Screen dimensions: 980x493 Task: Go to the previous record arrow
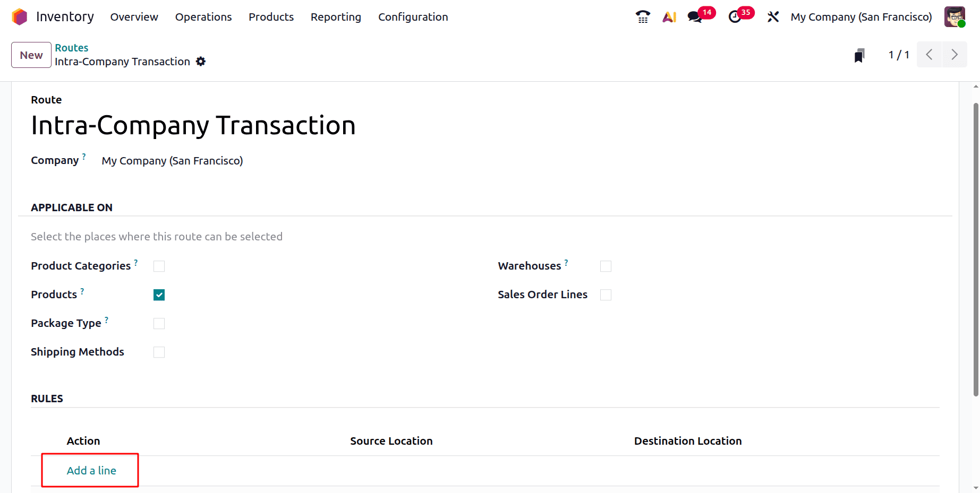pyautogui.click(x=929, y=54)
